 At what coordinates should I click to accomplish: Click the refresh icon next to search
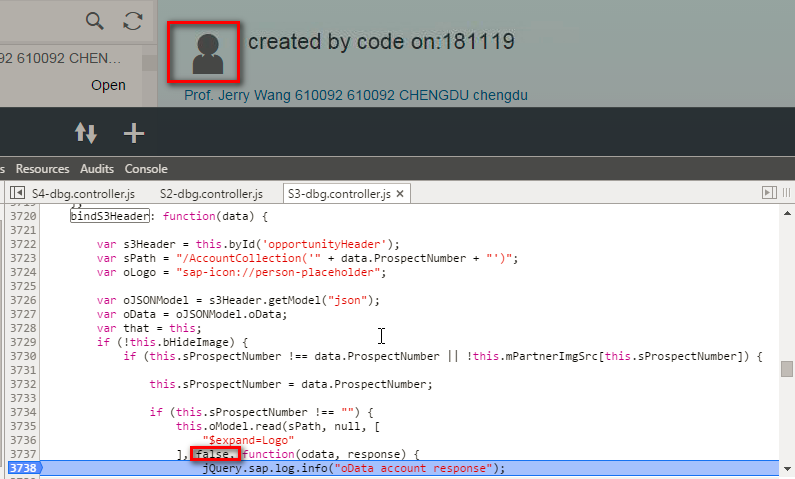[133, 21]
